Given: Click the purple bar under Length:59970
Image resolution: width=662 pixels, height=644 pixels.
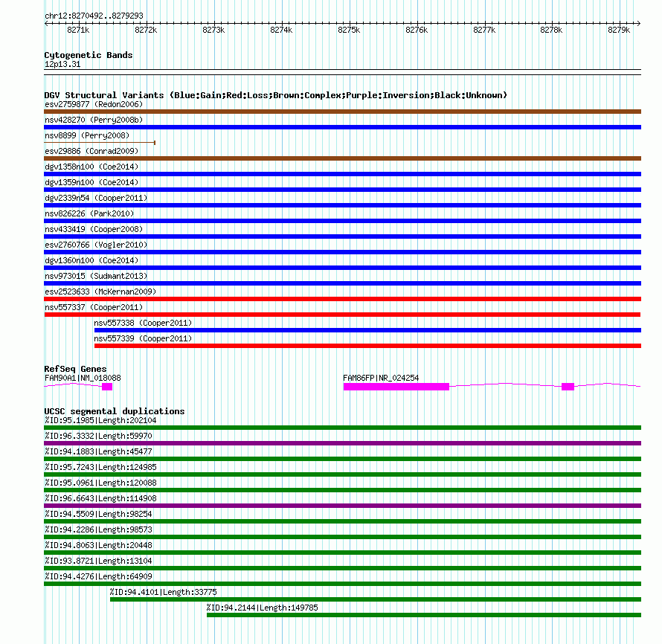Looking at the screenshot, I should click(x=342, y=443).
